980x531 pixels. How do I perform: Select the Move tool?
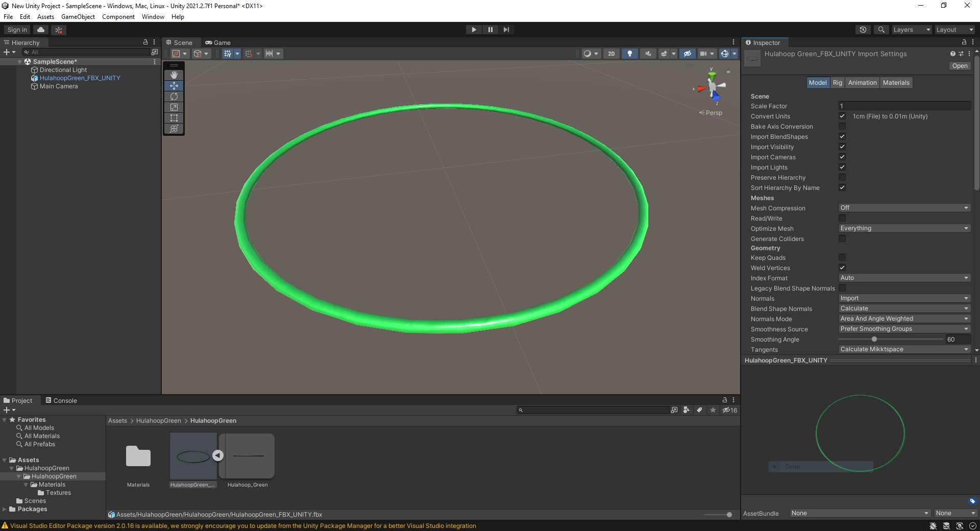pos(174,86)
